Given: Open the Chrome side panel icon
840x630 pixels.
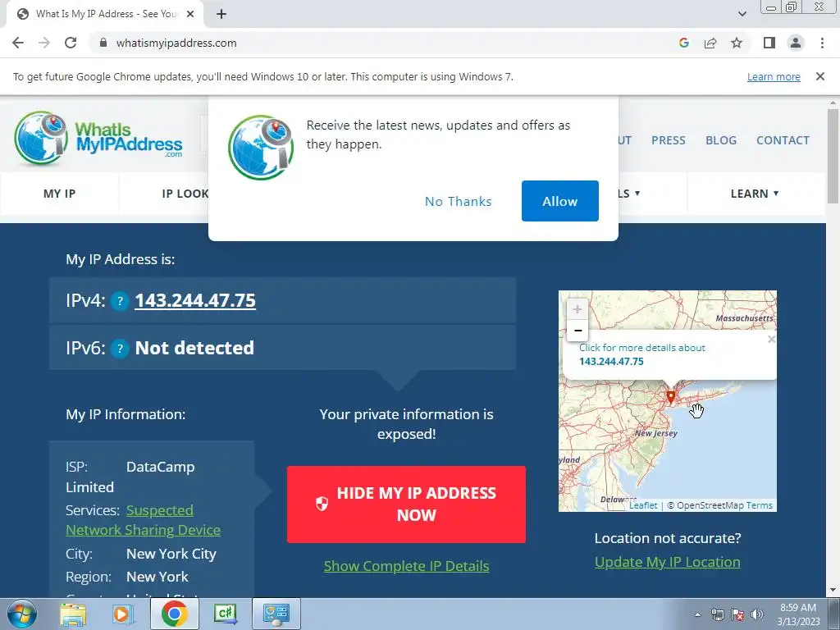Looking at the screenshot, I should (769, 43).
